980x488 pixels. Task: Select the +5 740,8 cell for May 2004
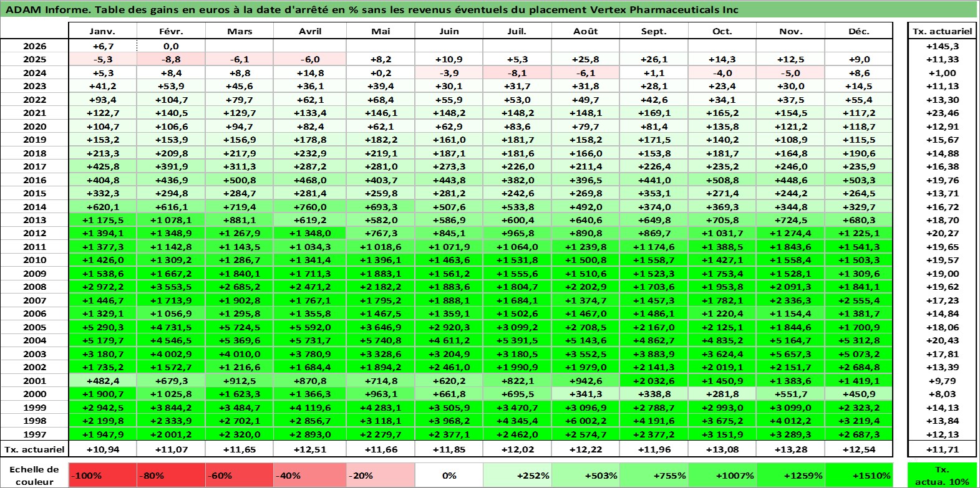(381, 340)
